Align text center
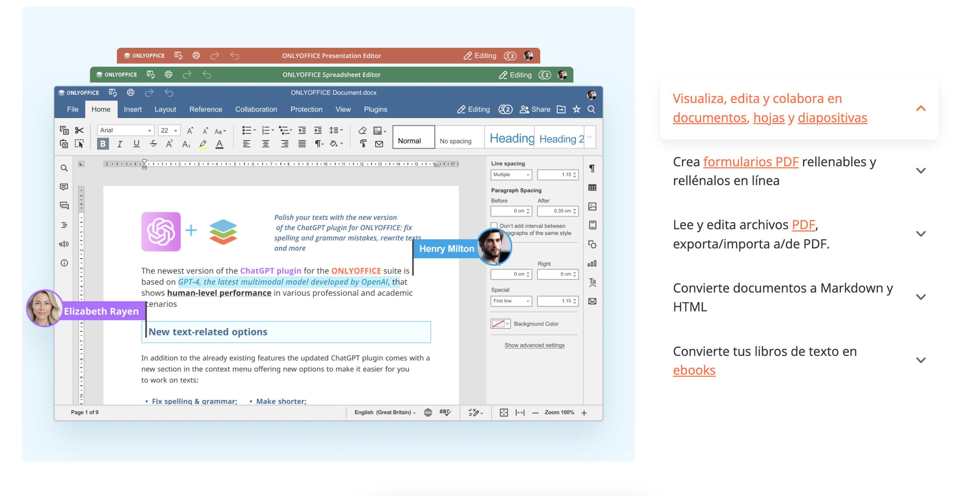Viewport: 980px width, 496px height. click(x=265, y=144)
